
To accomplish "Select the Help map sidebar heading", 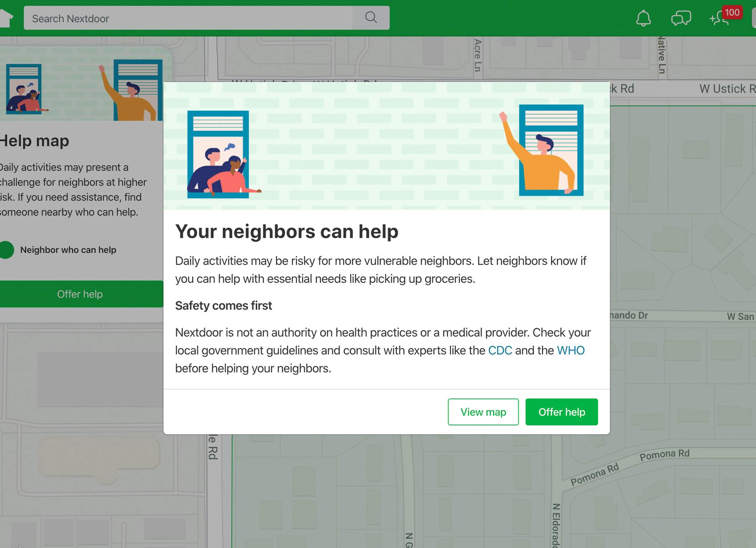I will pyautogui.click(x=34, y=141).
